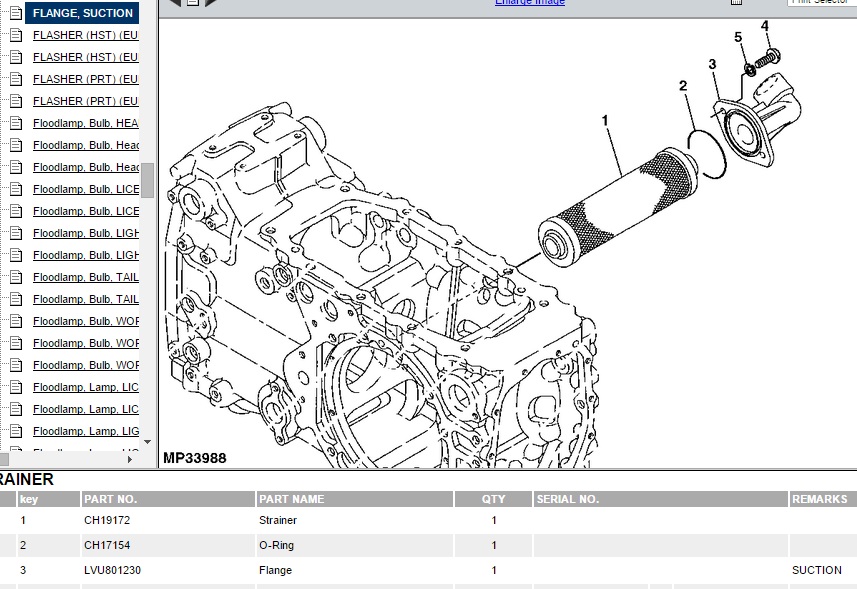Click the SUCTION remark in the Flange row
Viewport: 857px width, 589px height.
pyautogui.click(x=817, y=570)
